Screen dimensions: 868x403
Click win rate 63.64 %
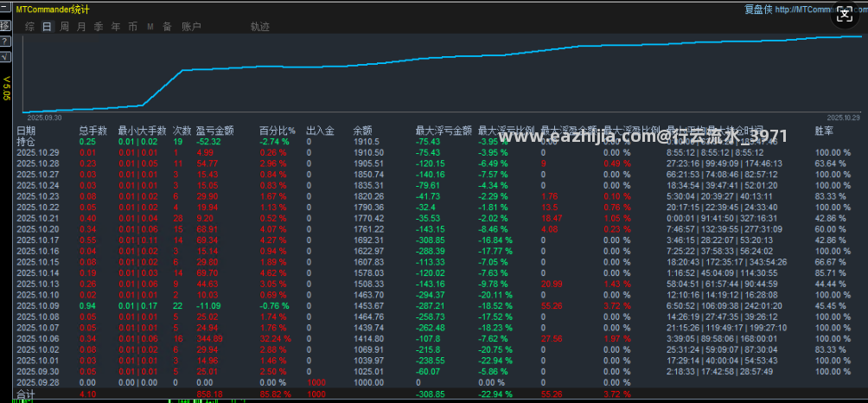coord(830,163)
